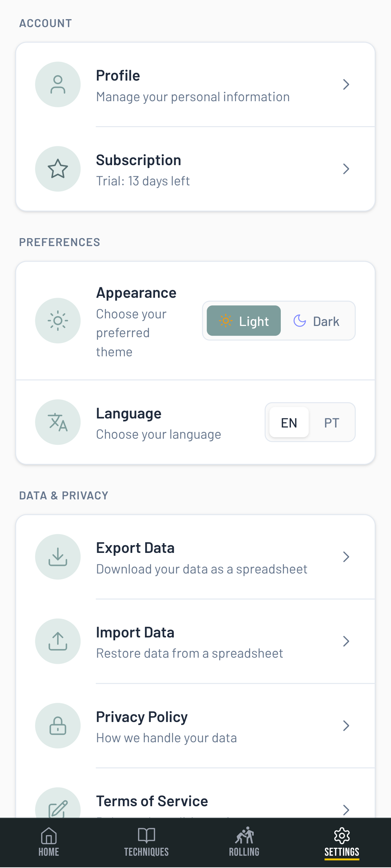Open Privacy Policy title link
This screenshot has height=868, width=391.
coord(142,717)
